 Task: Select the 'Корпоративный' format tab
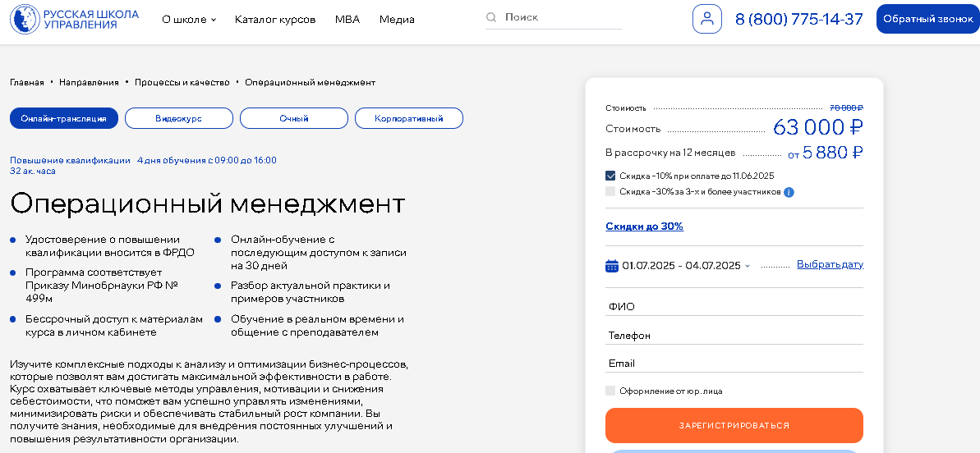point(408,119)
